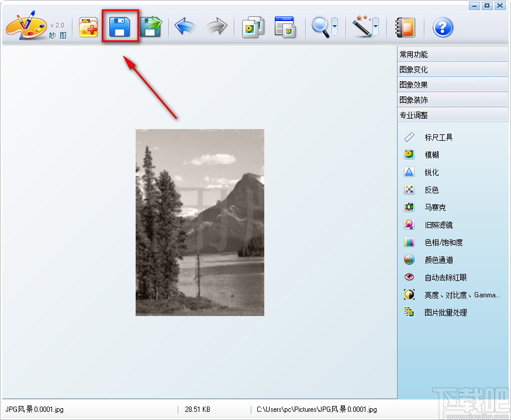Undo the last edit

pyautogui.click(x=185, y=26)
